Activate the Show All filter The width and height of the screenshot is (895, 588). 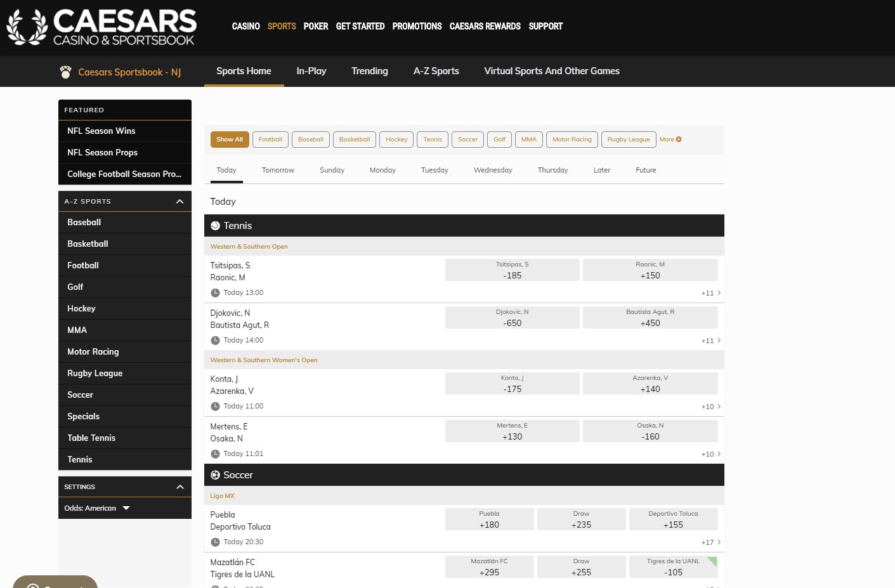(x=230, y=140)
